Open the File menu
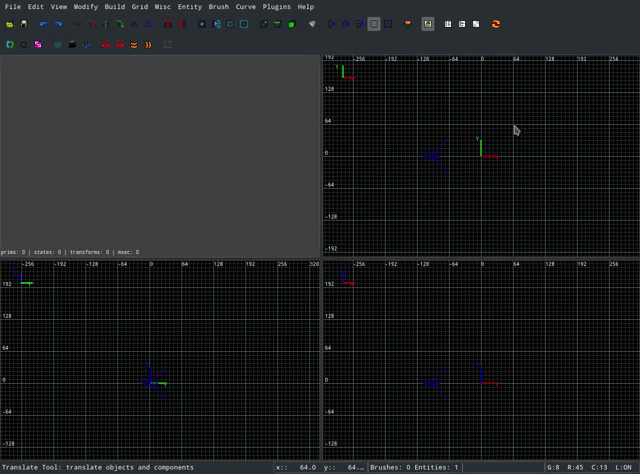The height and width of the screenshot is (474, 640). coord(12,7)
